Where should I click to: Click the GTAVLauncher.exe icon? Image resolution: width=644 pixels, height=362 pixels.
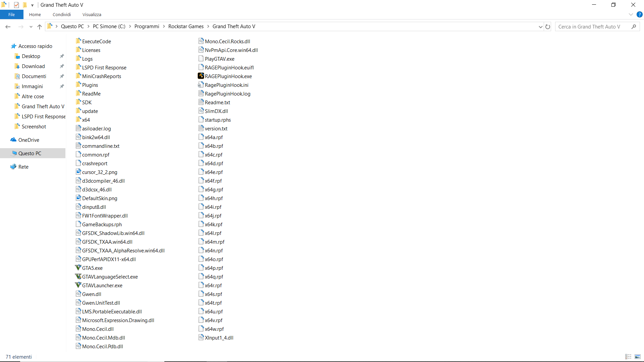(78, 285)
